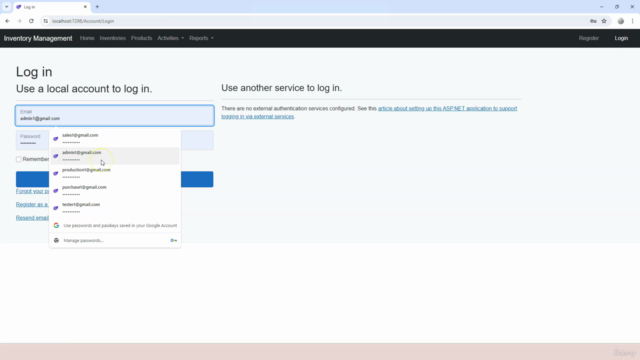Viewport: 640px width, 360px height.
Task: Choose tester1@gmail.com saved credential
Action: pos(115,208)
